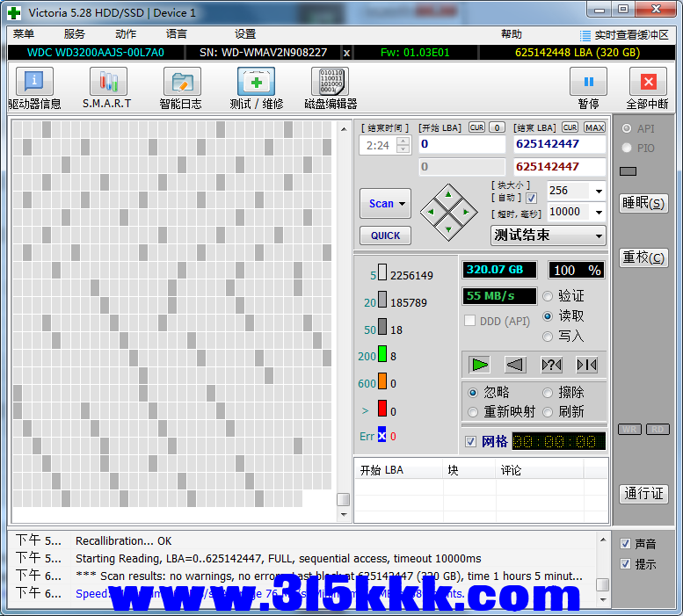Click the small gray rectangle under PIO
The height and width of the screenshot is (616, 683).
[629, 171]
